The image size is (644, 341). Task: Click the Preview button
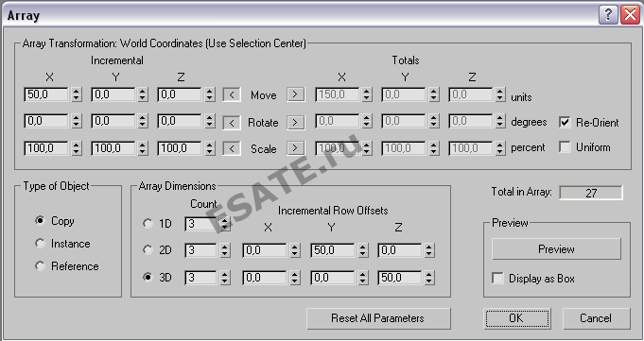(556, 249)
